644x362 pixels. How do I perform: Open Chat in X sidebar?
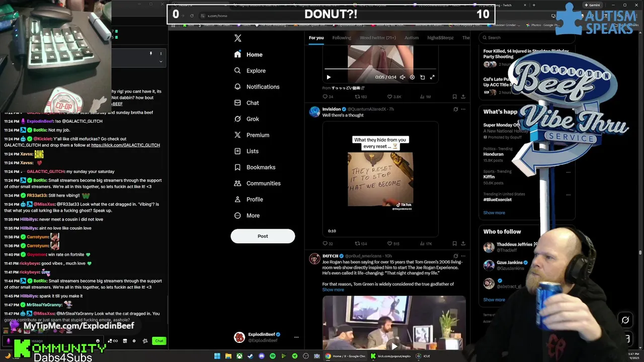(247, 103)
